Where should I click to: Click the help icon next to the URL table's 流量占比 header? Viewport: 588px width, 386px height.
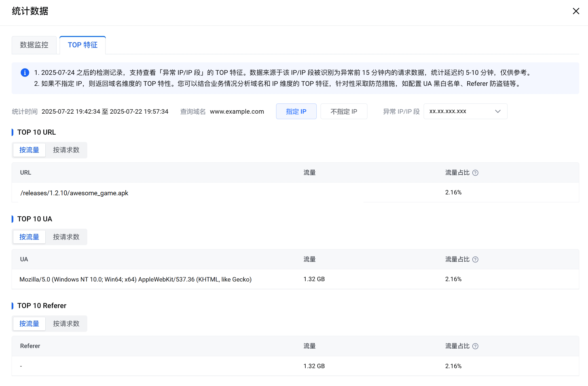click(475, 173)
